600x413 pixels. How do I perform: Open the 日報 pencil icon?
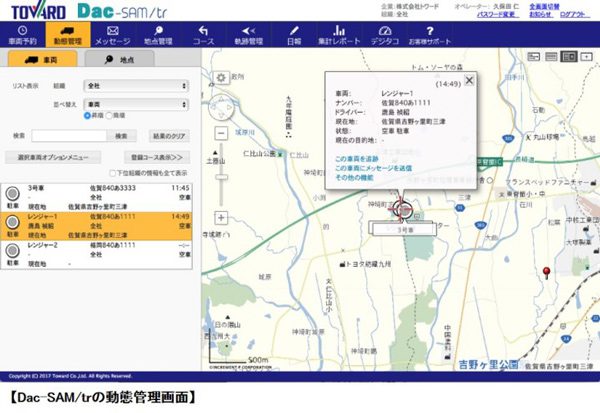pos(293,35)
